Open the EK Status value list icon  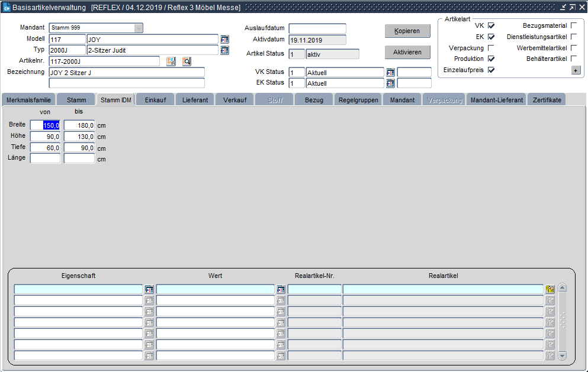tap(390, 83)
